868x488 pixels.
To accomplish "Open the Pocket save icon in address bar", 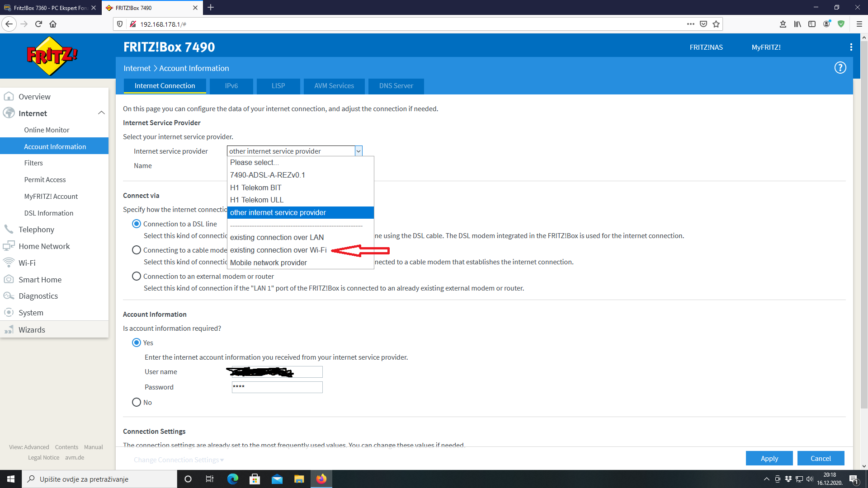I will pos(703,24).
